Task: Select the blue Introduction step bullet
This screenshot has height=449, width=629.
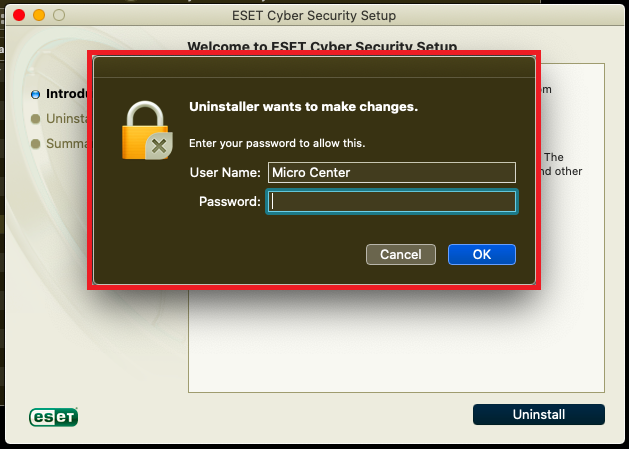Action: coord(35,94)
